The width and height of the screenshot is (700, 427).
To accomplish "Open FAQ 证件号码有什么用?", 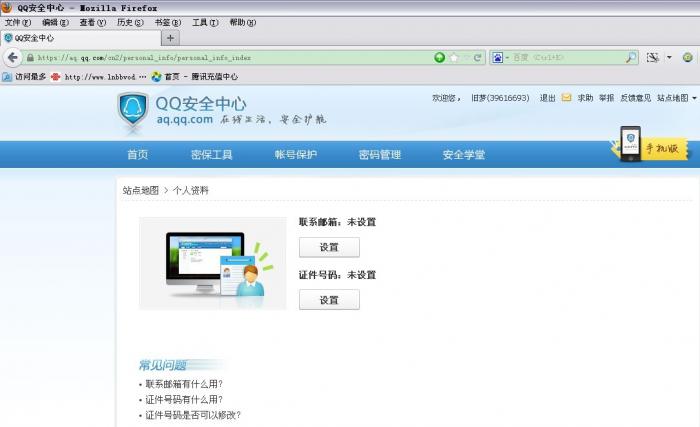I will pyautogui.click(x=184, y=400).
